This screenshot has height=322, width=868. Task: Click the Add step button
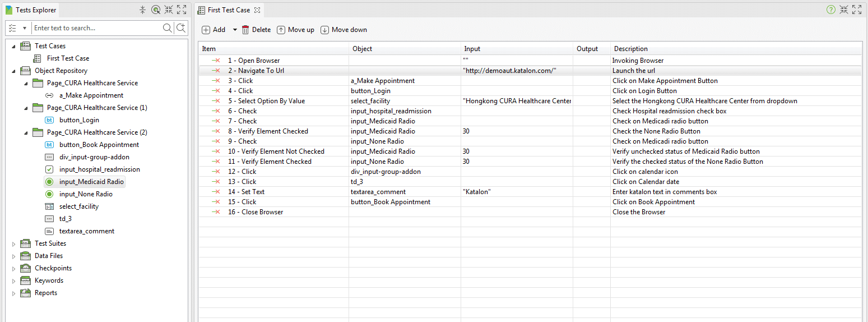(213, 30)
